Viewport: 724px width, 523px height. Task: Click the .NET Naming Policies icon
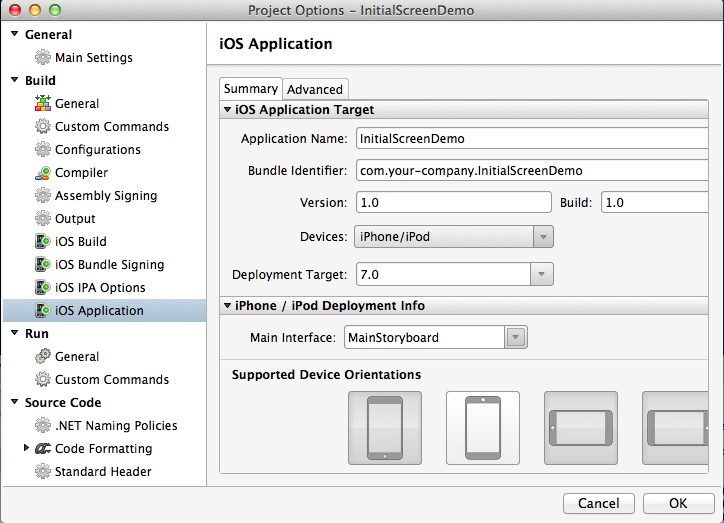[x=43, y=426]
